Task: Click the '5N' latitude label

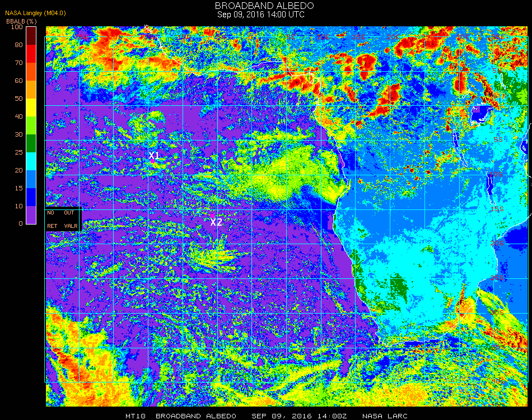Action: coord(497,71)
